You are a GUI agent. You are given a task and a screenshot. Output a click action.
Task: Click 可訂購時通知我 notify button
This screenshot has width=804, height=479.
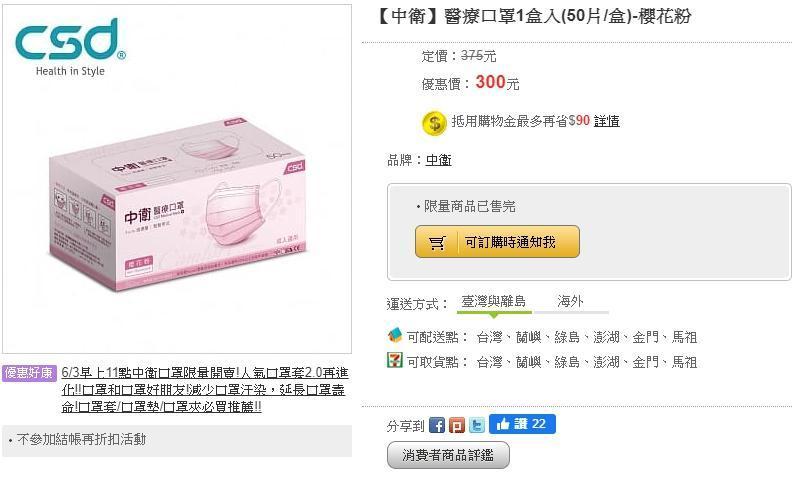(497, 242)
